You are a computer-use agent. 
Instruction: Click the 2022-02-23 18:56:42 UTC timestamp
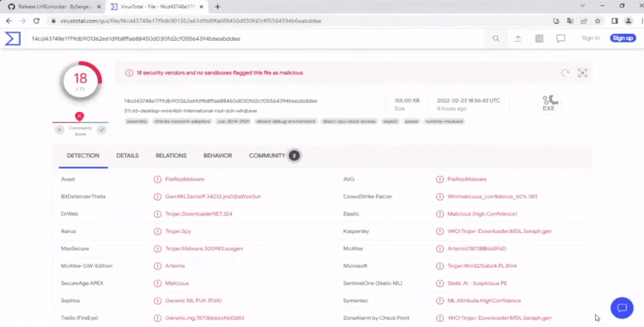[468, 101]
